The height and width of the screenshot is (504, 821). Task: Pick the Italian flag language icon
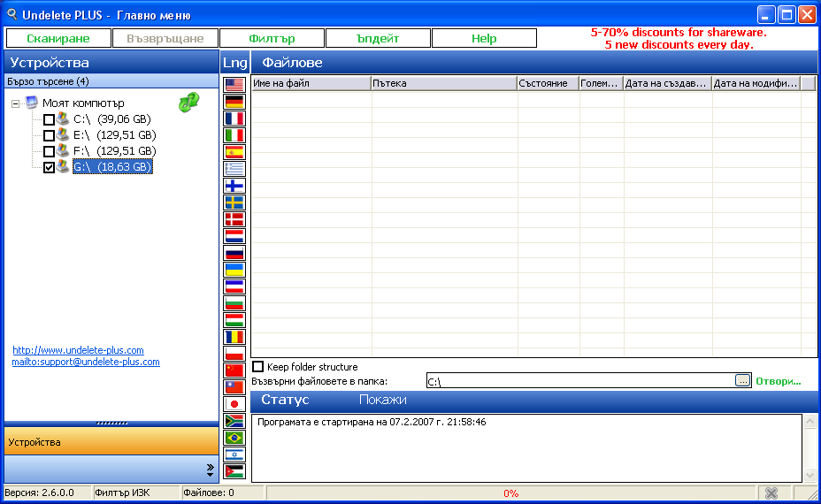234,135
